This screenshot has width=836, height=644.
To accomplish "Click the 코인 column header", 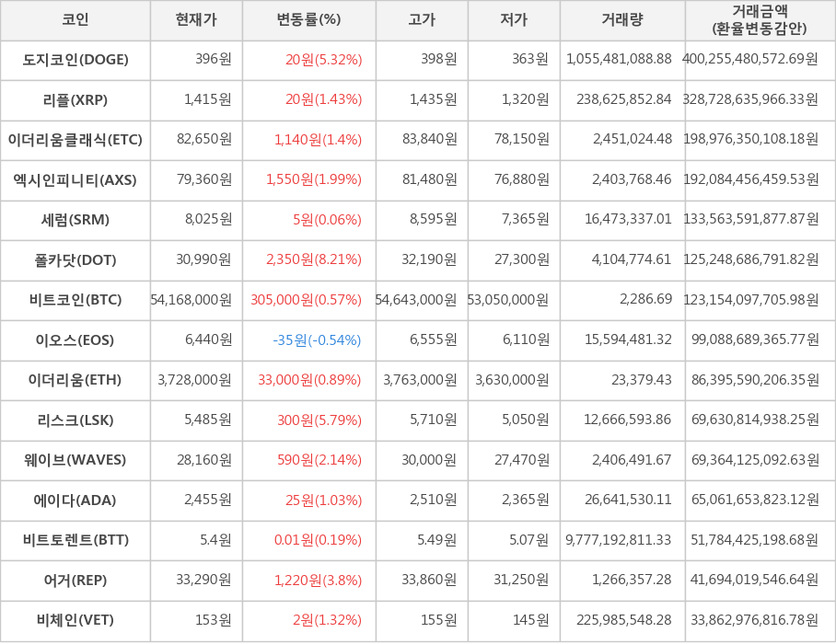I will click(x=75, y=20).
